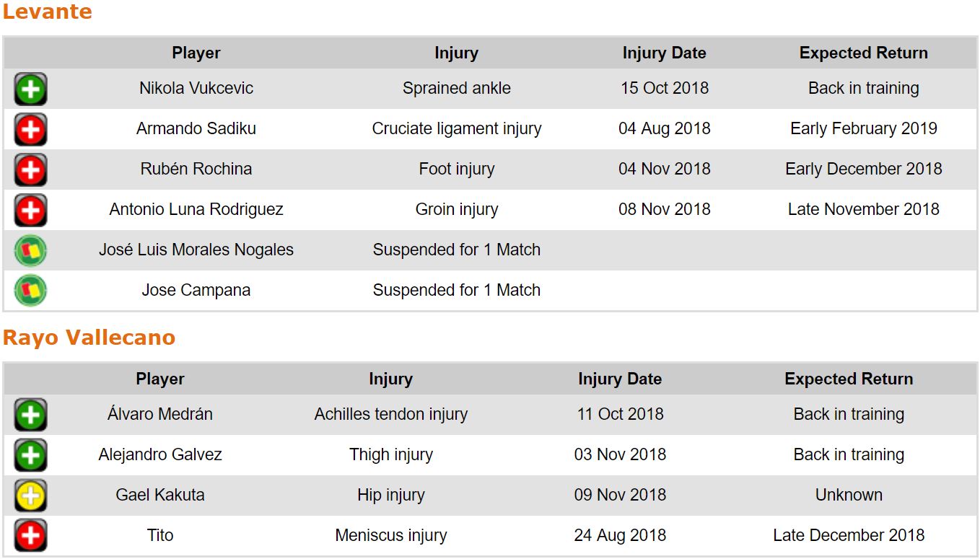
Task: Click the Cruciate ligament injury cell
Action: (456, 129)
